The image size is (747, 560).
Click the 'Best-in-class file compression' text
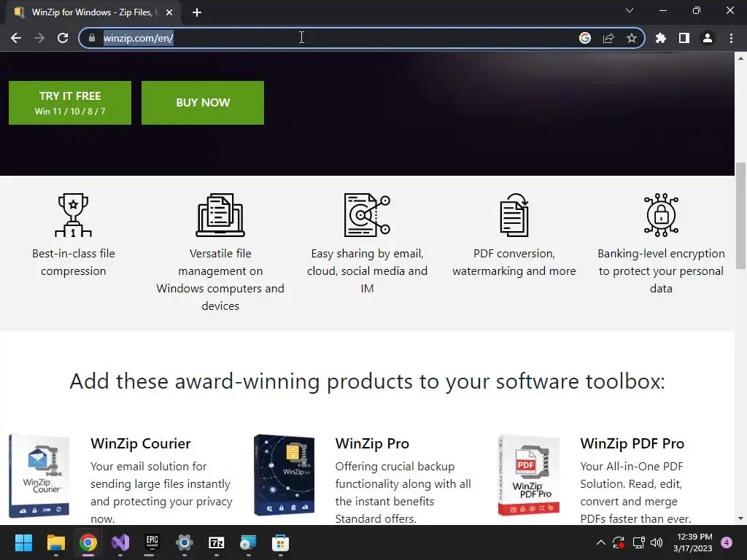pos(74,262)
